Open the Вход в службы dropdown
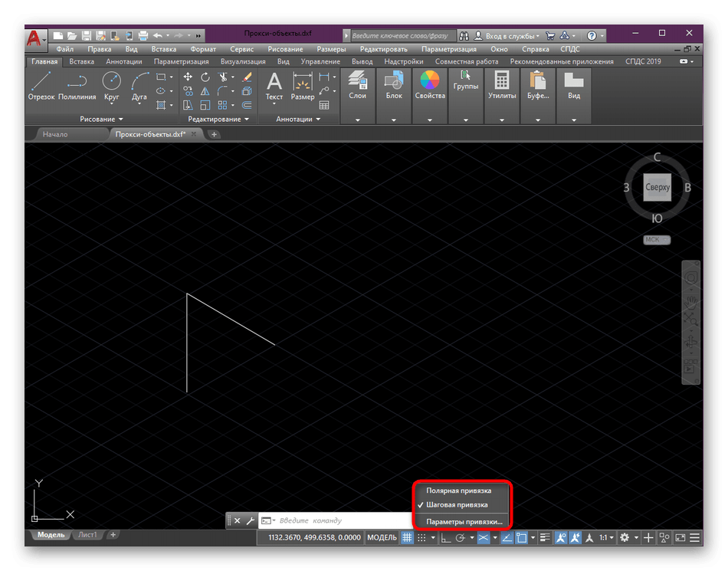Viewport: 728px width, 571px height. tap(513, 36)
